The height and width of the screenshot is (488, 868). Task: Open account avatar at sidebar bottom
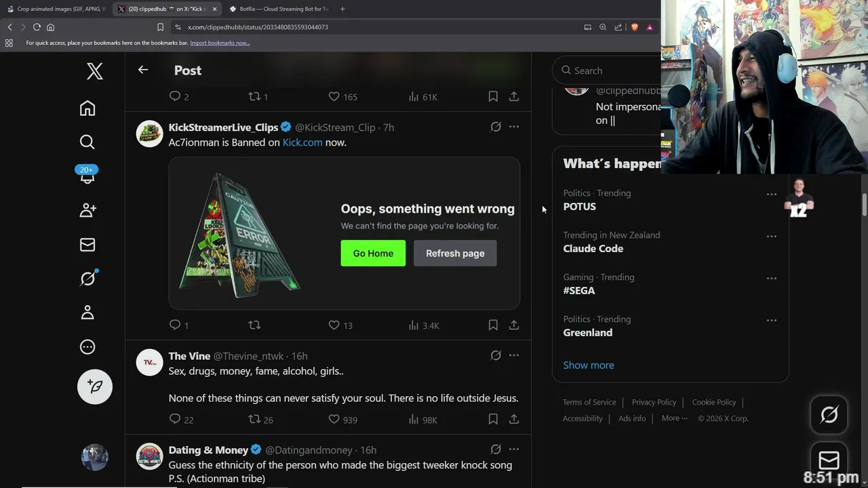click(x=95, y=457)
